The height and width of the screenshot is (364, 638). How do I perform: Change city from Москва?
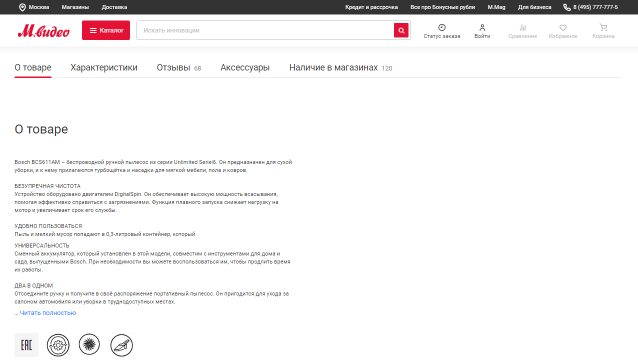point(39,7)
